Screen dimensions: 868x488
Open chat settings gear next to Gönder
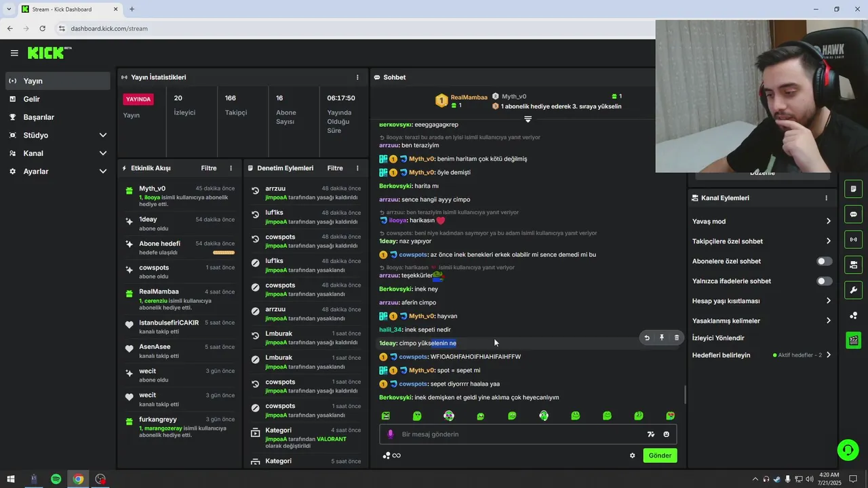pyautogui.click(x=633, y=455)
